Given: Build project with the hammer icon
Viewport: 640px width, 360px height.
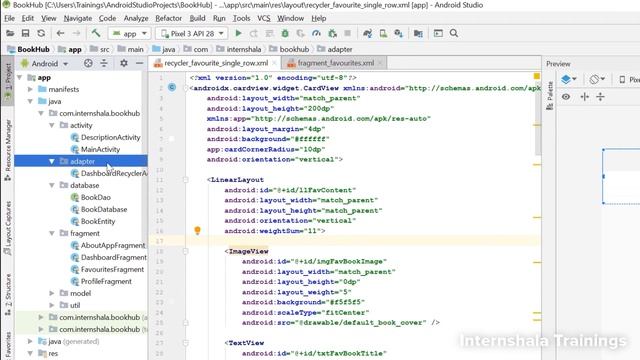Looking at the screenshot, I should point(96,33).
